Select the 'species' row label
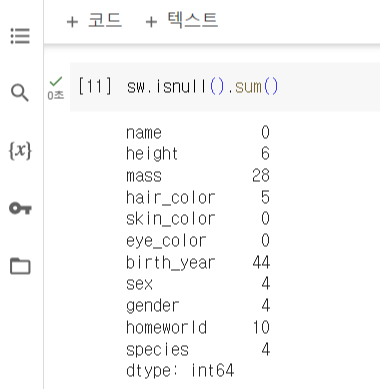The width and height of the screenshot is (380, 389). [x=157, y=350]
